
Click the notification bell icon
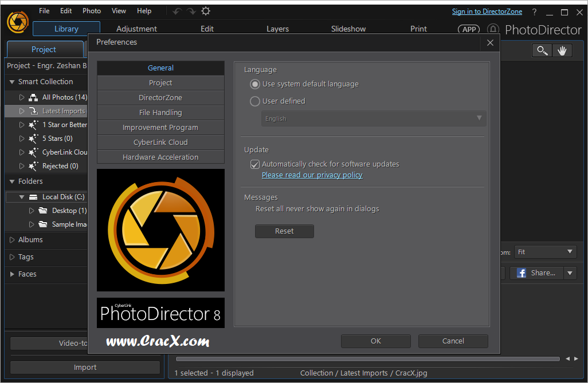tap(493, 29)
